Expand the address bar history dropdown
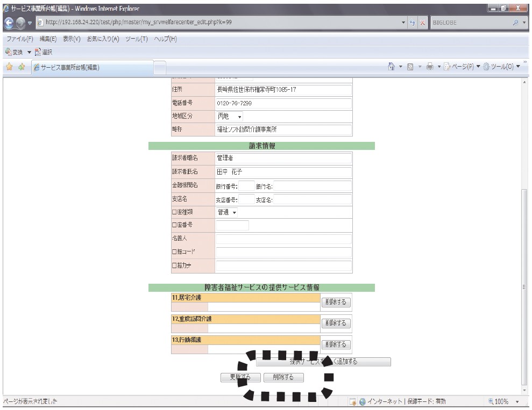Screen dimensions: 532x410 403,23
